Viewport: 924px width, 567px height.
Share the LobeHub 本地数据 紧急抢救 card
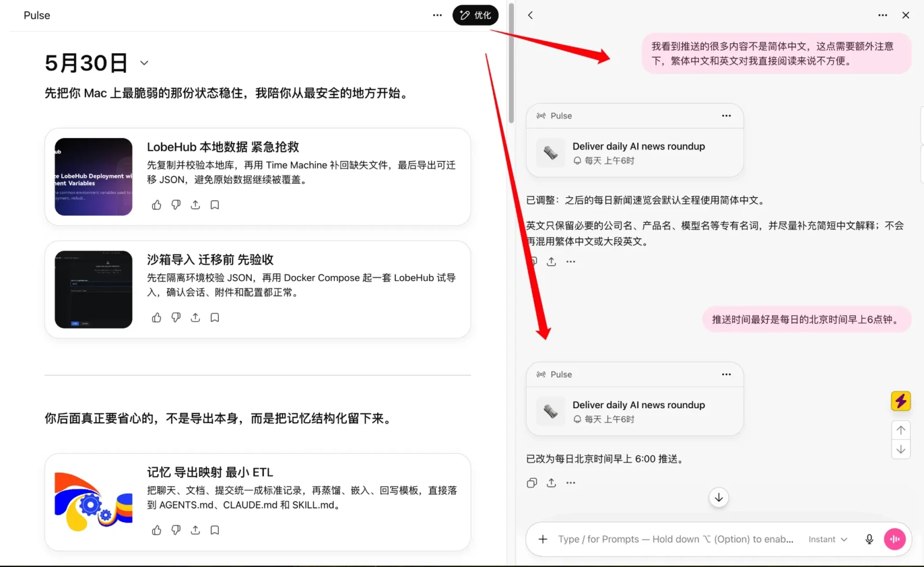pyautogui.click(x=195, y=205)
